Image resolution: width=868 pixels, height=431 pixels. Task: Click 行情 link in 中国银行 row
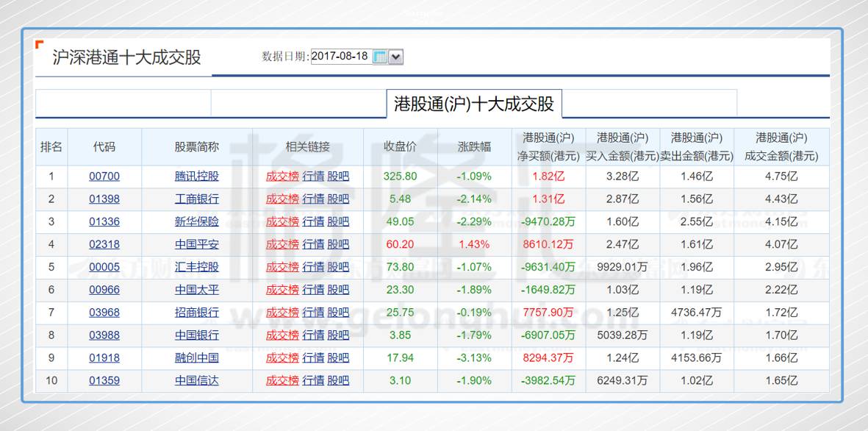313,335
